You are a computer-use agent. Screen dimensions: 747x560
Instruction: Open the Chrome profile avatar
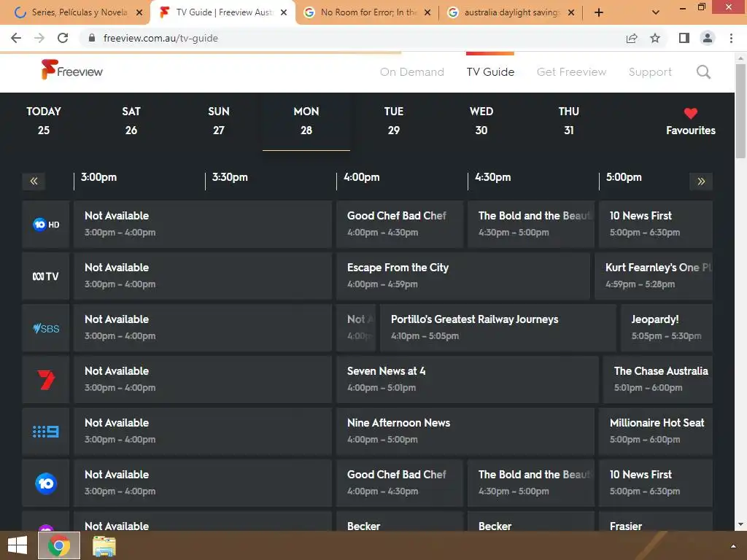coord(708,38)
